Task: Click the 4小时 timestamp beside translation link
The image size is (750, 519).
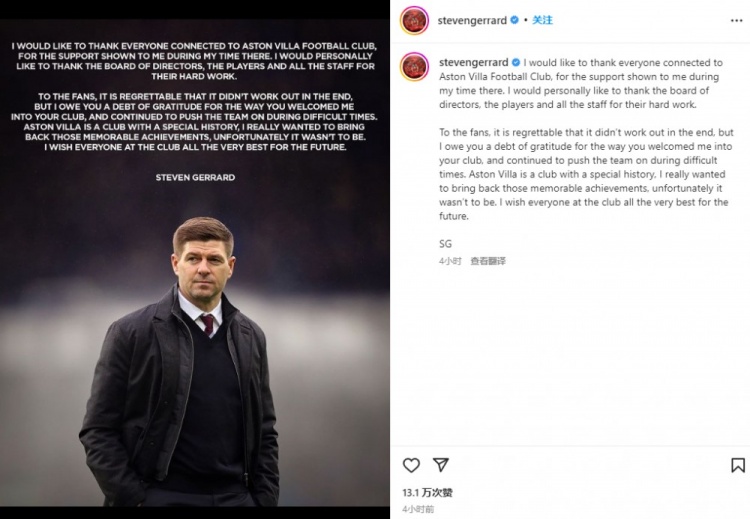Action: click(x=450, y=261)
